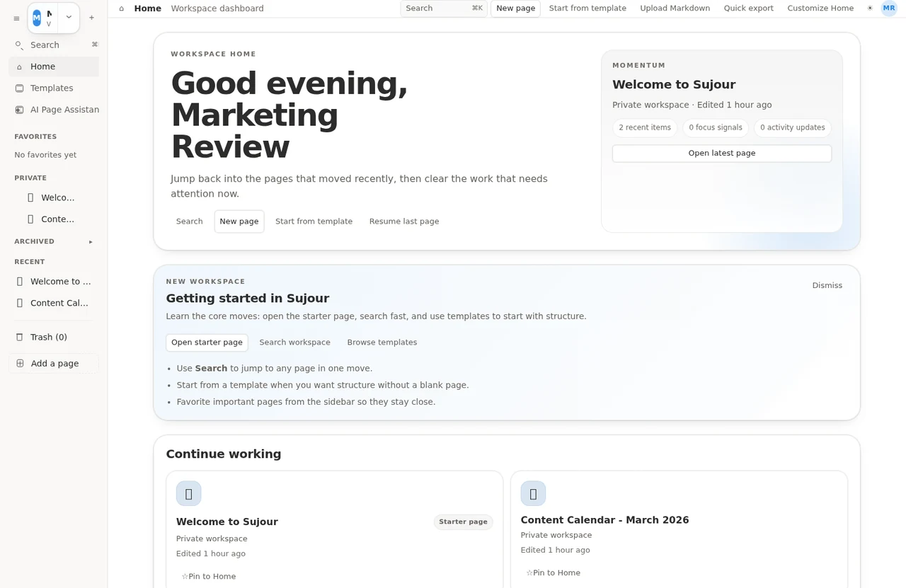Viewport: 906px width, 588px height.
Task: Select Home in the sidebar
Action: pyautogui.click(x=42, y=66)
